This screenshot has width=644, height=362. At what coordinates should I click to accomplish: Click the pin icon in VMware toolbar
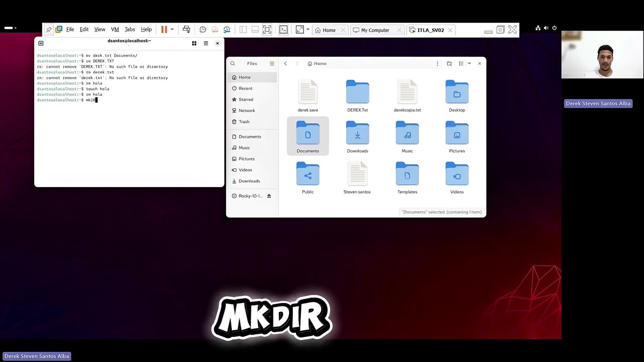point(49,30)
